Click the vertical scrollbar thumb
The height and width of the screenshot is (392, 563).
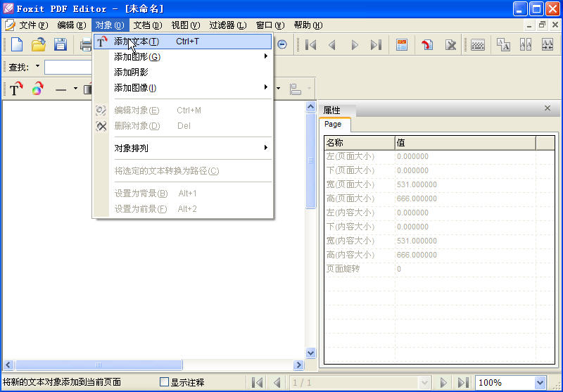pos(310,160)
